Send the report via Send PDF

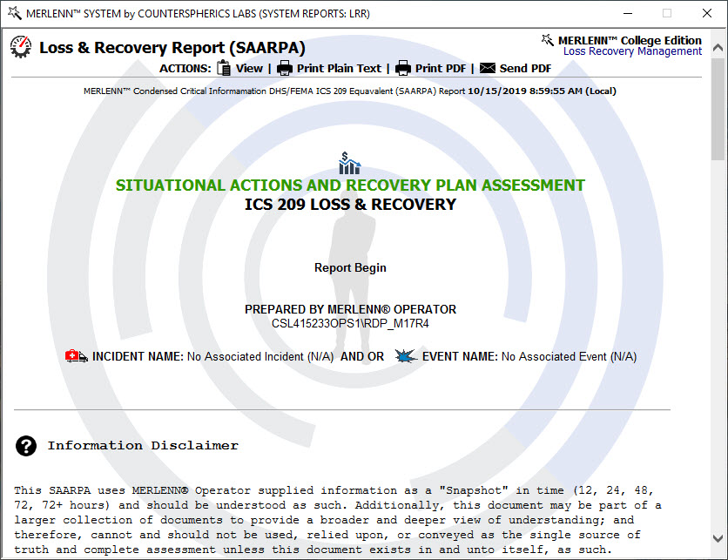525,68
